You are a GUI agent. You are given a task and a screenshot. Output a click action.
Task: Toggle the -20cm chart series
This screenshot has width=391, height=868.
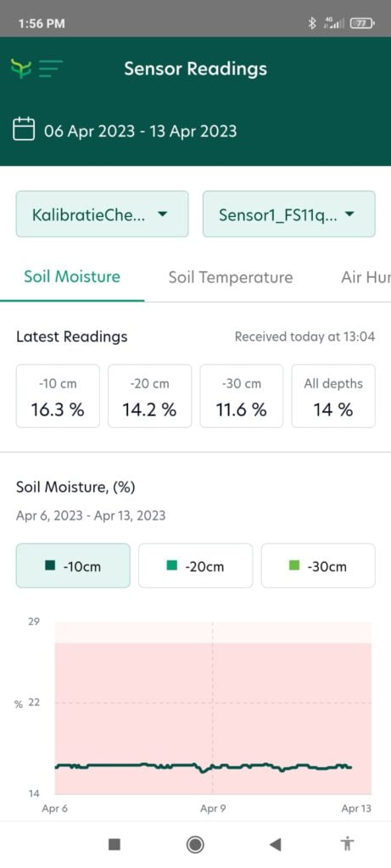(x=195, y=565)
